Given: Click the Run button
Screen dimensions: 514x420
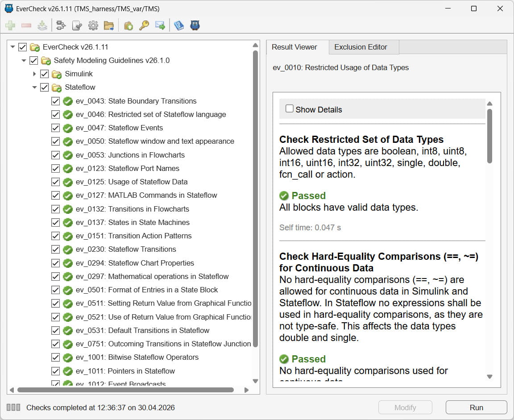Looking at the screenshot, I should coord(477,407).
